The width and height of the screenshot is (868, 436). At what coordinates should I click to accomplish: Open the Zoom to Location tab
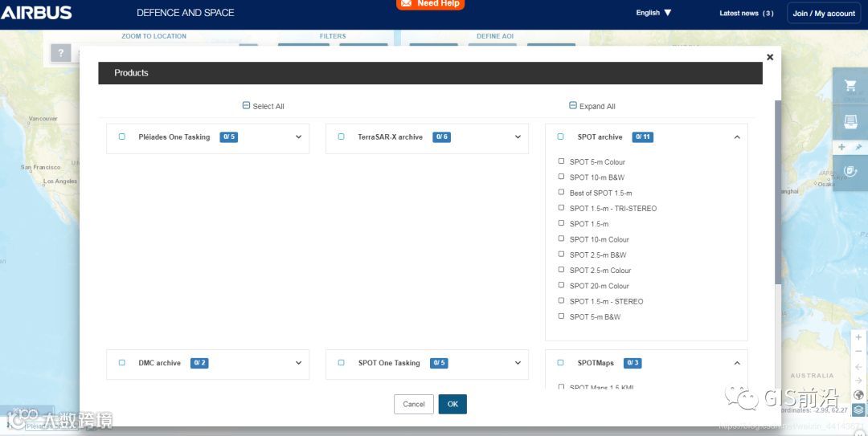point(154,36)
